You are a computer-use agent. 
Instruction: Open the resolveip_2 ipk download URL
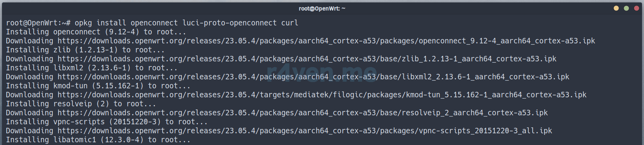pyautogui.click(x=303, y=113)
